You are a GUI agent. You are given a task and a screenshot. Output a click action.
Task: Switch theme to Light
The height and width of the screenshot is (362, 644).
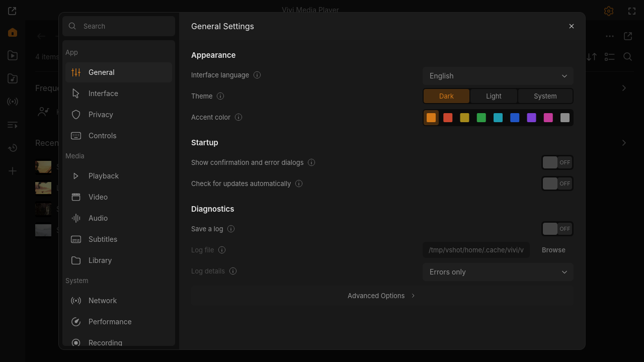494,96
